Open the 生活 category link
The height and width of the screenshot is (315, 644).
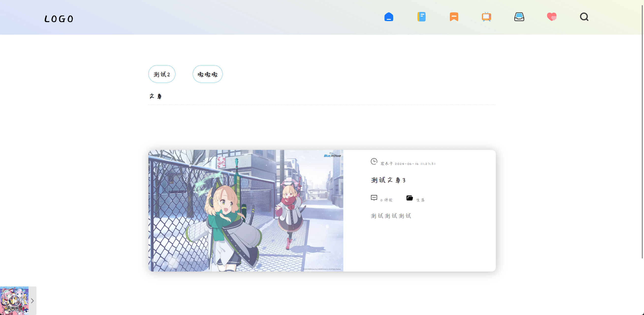pyautogui.click(x=420, y=200)
